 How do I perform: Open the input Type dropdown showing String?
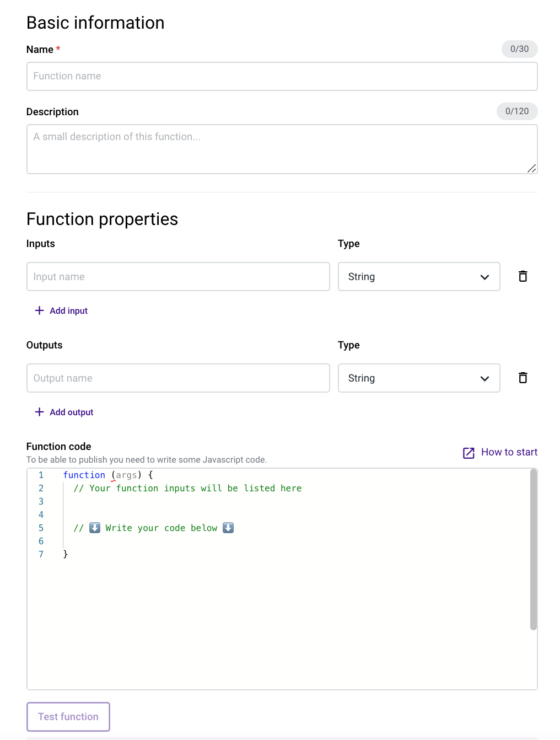(419, 276)
